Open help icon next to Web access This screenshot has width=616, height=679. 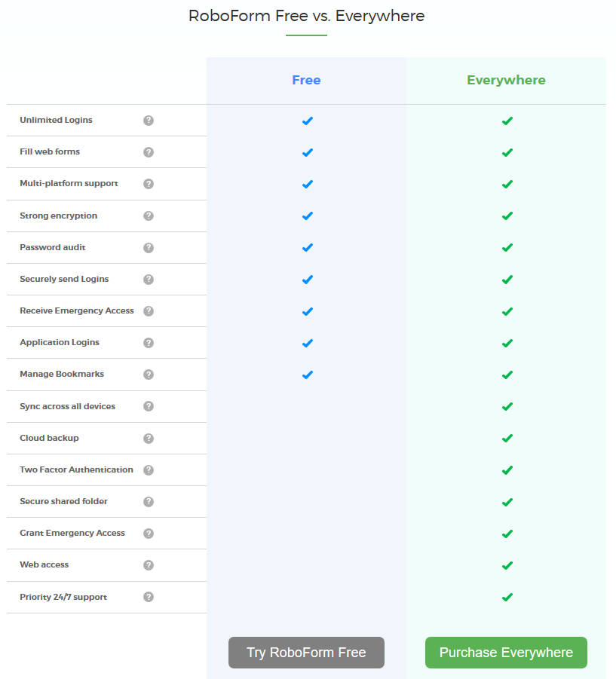pyautogui.click(x=149, y=565)
